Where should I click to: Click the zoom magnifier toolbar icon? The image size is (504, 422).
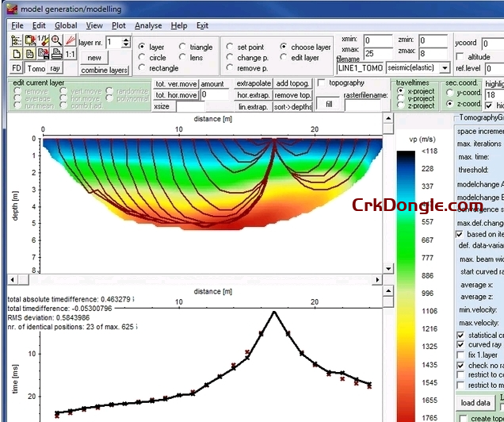click(56, 40)
